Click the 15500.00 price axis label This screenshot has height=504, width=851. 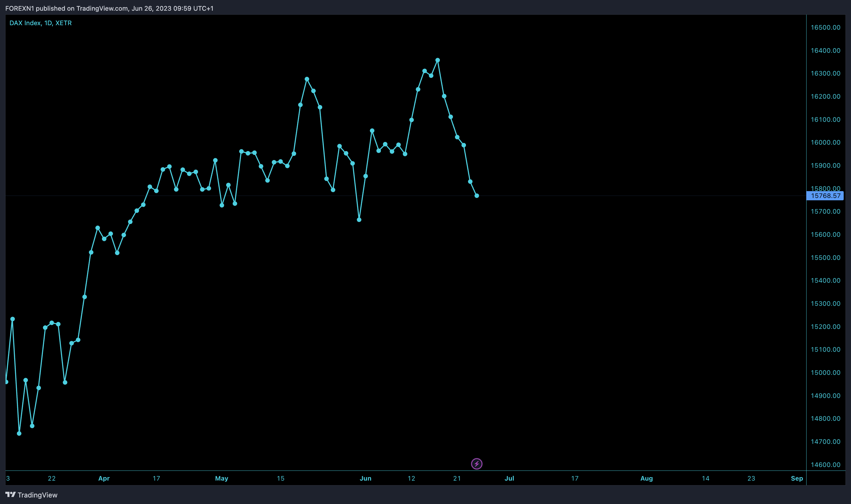click(826, 257)
